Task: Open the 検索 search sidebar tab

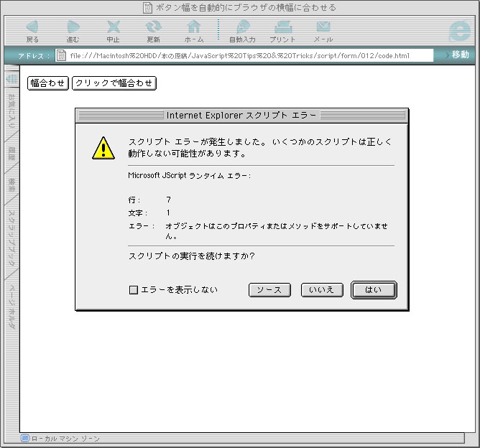Action: [11, 186]
